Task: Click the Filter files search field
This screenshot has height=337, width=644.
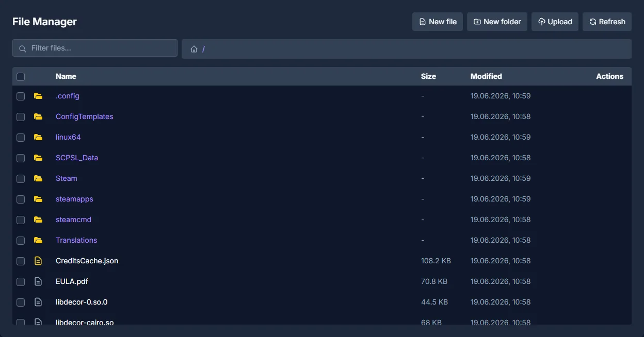Action: pos(95,48)
